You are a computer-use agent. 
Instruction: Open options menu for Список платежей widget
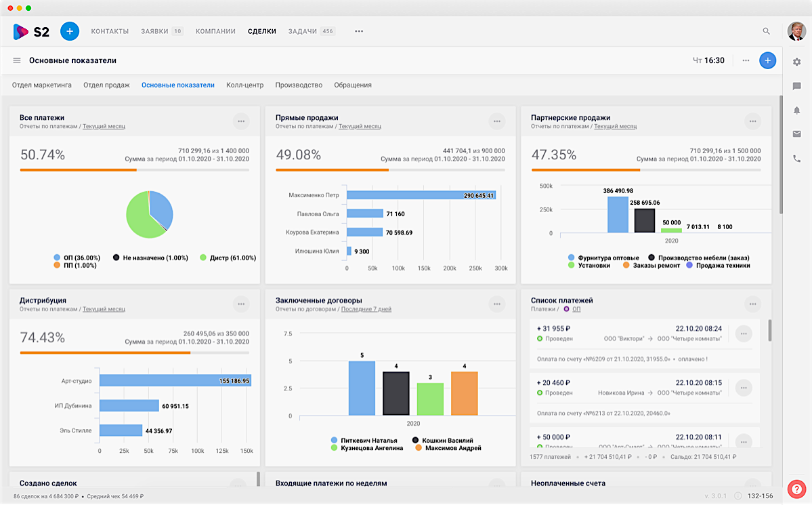pos(752,304)
